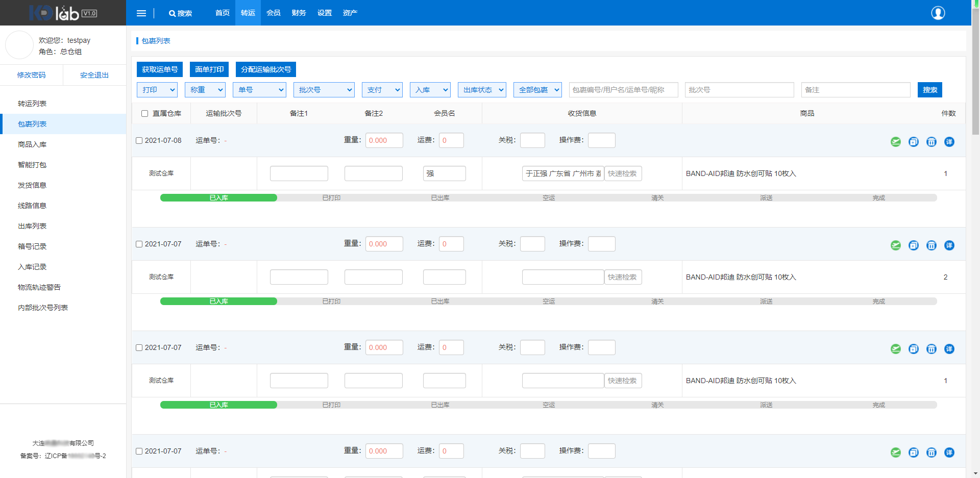Check the 2021-07-08 package checkbox
Image resolution: width=980 pixels, height=478 pixels.
point(139,141)
